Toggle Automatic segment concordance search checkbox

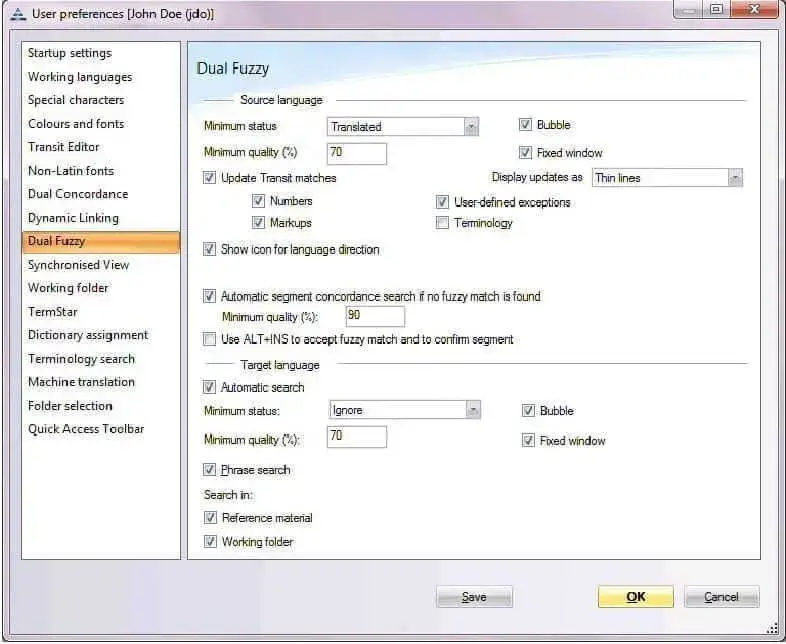click(209, 296)
